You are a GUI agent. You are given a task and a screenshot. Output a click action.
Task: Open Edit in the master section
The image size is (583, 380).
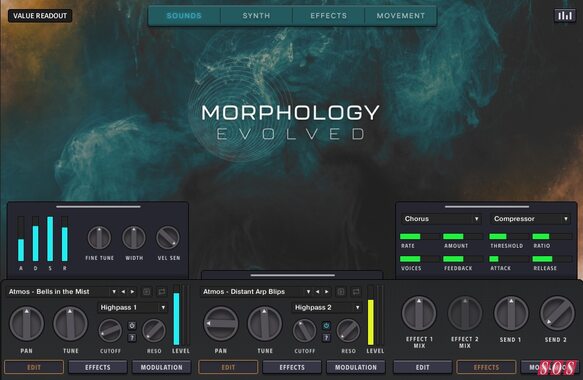(423, 367)
